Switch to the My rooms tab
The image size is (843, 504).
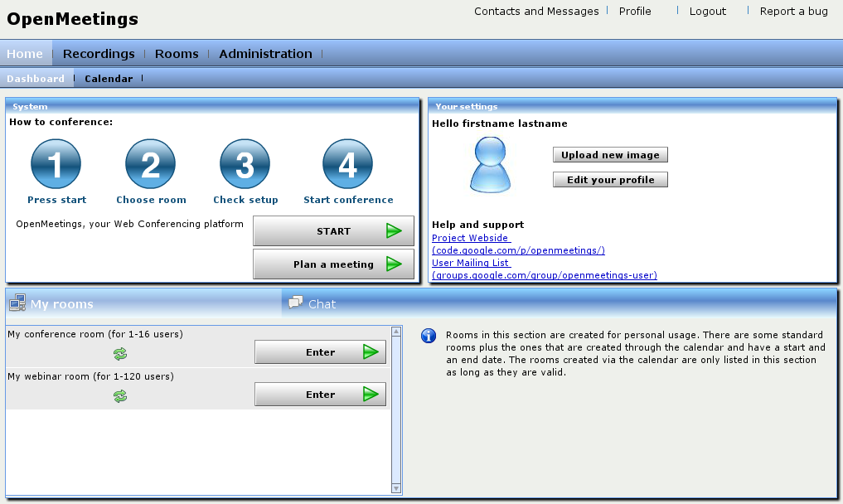[x=143, y=303]
